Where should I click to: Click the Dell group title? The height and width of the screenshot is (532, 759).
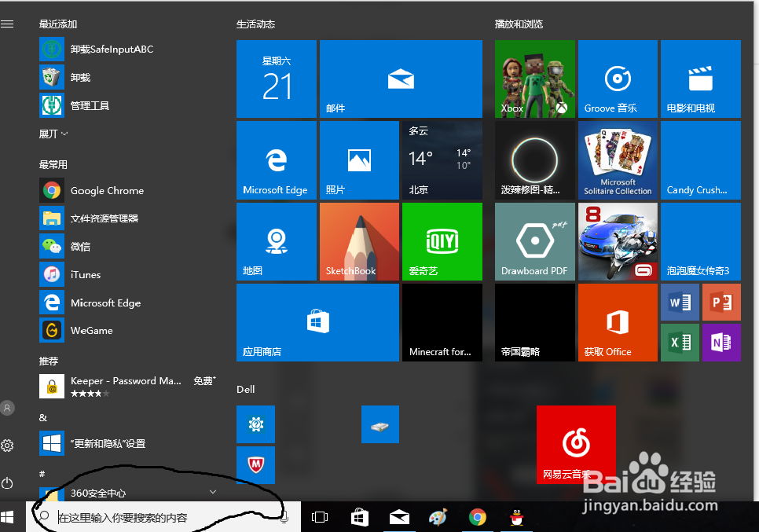click(x=245, y=389)
